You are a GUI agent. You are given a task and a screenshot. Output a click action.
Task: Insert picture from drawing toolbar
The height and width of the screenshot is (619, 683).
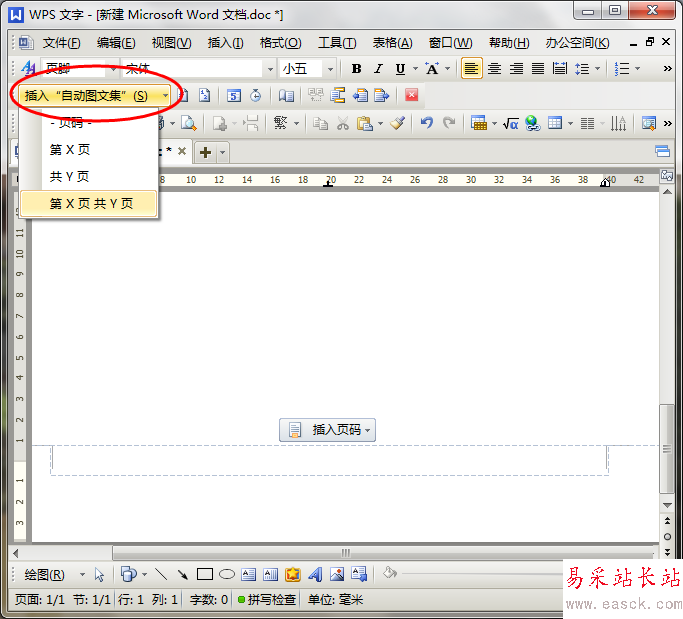click(337, 575)
